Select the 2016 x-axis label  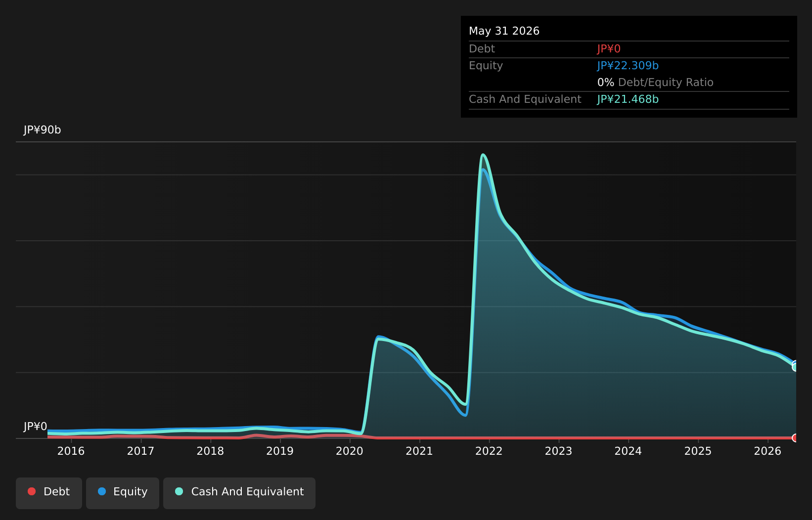pyautogui.click(x=71, y=451)
